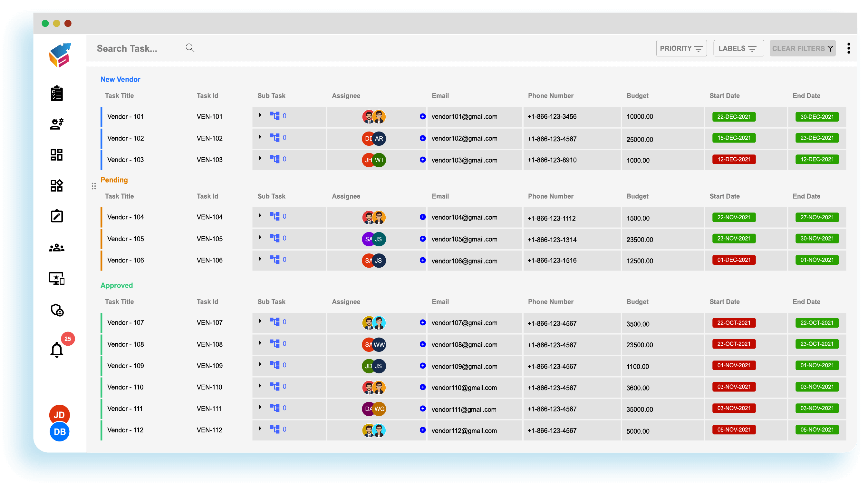Click the Pending section heading

(114, 180)
